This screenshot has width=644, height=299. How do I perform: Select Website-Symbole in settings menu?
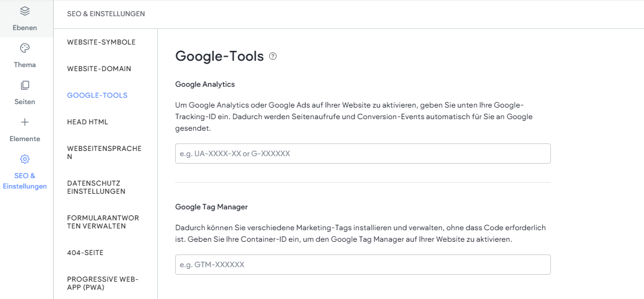(101, 42)
